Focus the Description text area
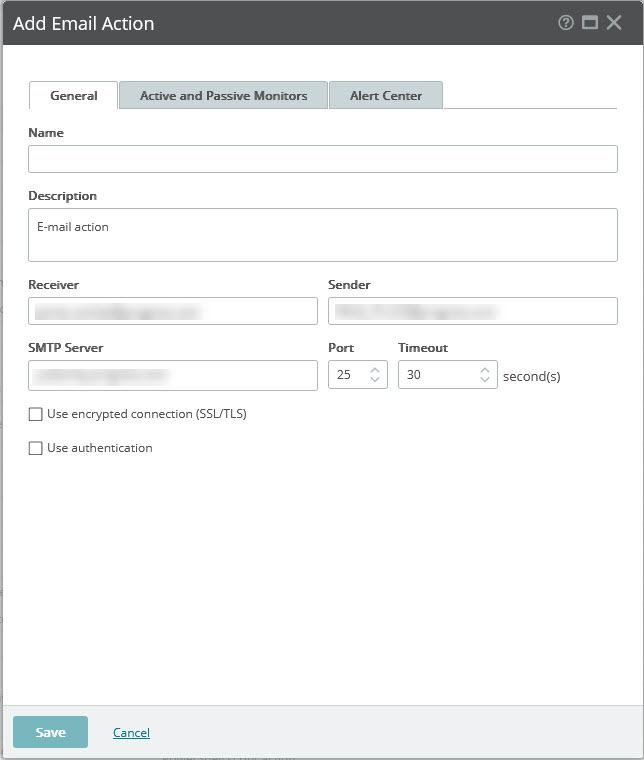Image resolution: width=644 pixels, height=760 pixels. coord(323,235)
